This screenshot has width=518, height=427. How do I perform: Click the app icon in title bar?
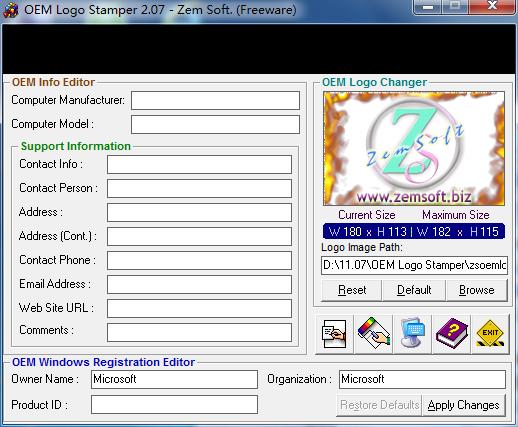[x=11, y=10]
